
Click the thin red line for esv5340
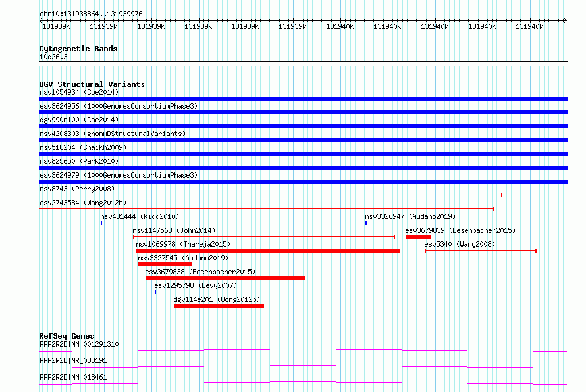(481, 251)
